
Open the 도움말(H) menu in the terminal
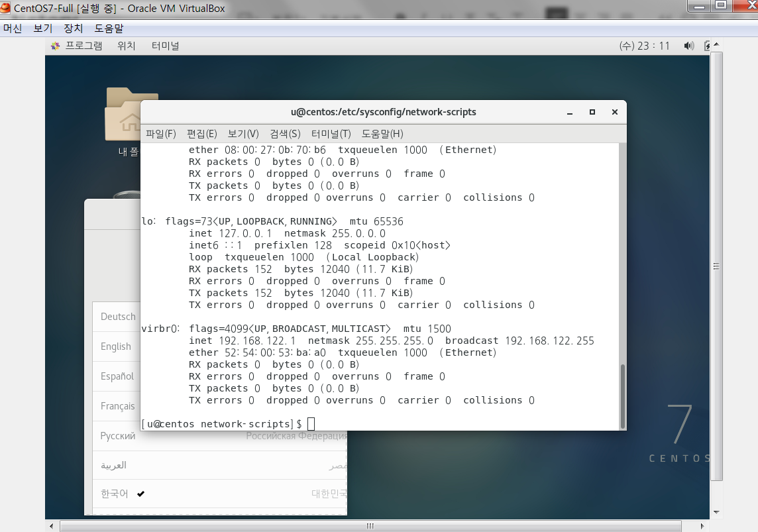pos(382,134)
